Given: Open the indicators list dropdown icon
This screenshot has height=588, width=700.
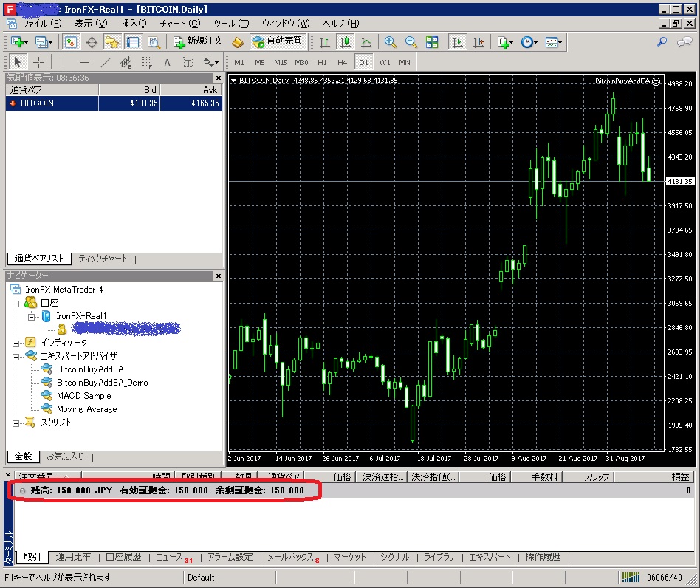Looking at the screenshot, I should pyautogui.click(x=505, y=42).
